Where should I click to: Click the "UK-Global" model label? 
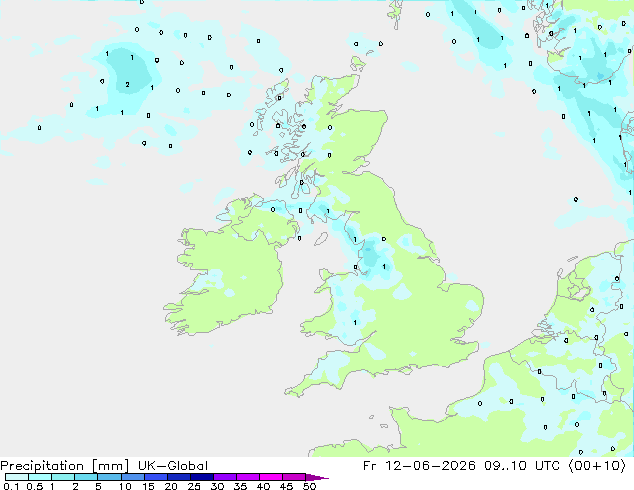tap(173, 466)
